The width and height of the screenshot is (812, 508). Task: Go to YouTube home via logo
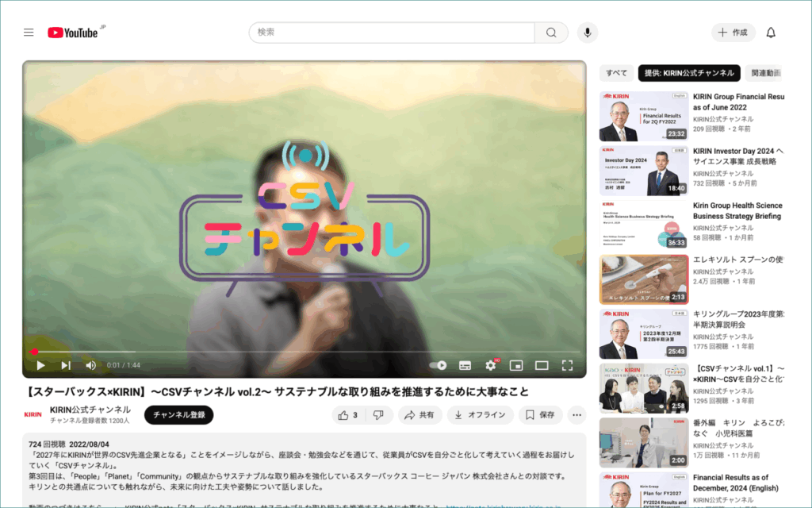[x=73, y=33]
